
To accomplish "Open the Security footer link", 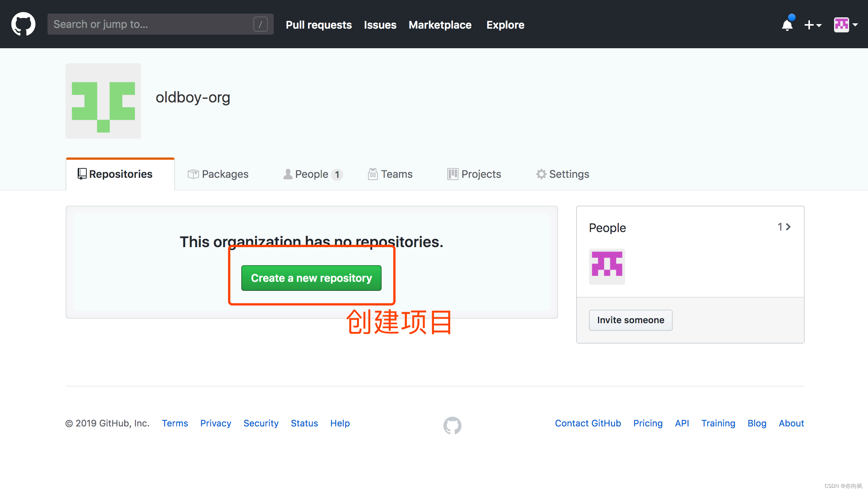I will [x=261, y=423].
